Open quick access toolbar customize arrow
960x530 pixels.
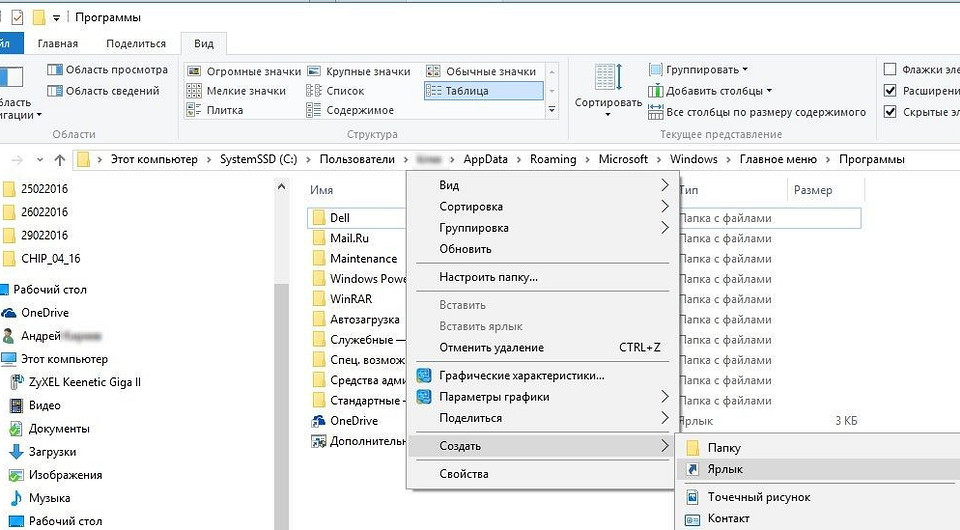coord(56,18)
